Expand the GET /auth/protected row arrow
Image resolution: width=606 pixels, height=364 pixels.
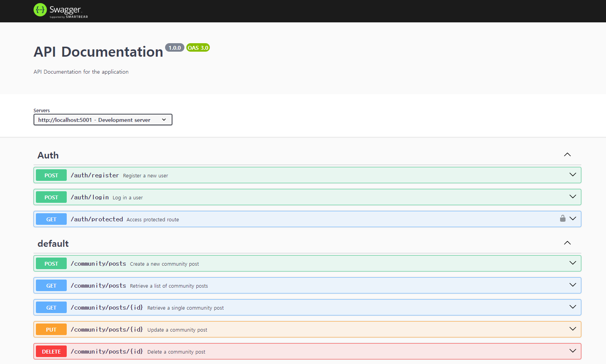(573, 219)
